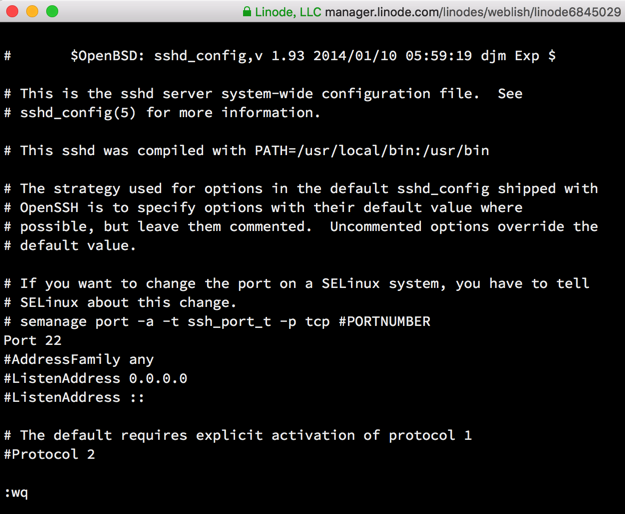Click the #ListenAddress 0.0.0.0 line

95,378
